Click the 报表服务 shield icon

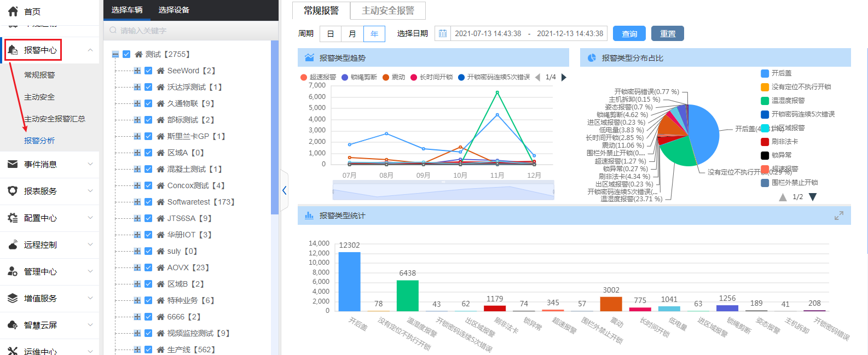(x=13, y=191)
